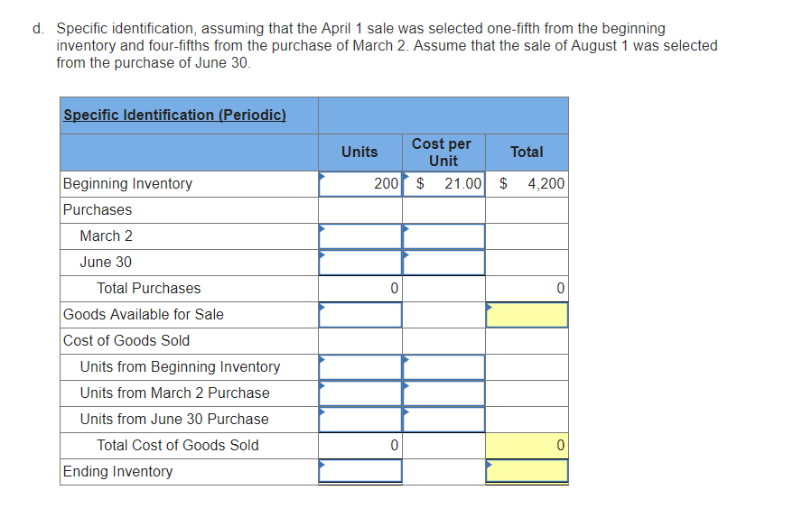The height and width of the screenshot is (527, 812).
Task: Select the yellow Ending Inventory total cell
Action: [x=527, y=471]
